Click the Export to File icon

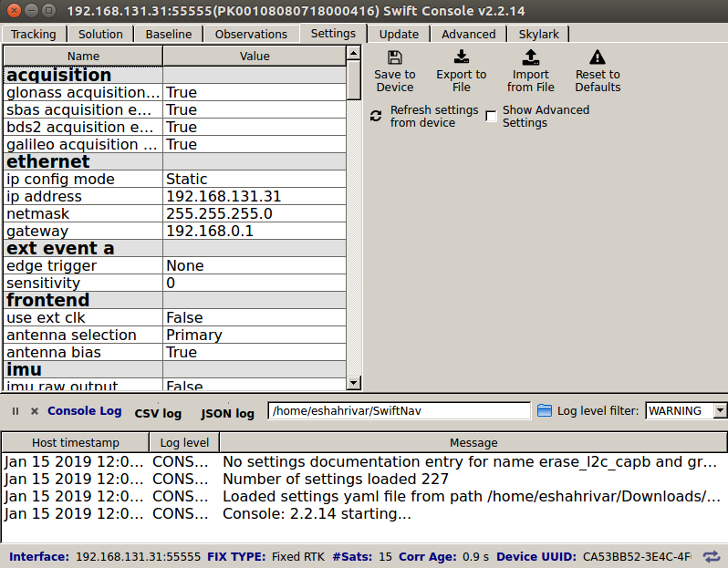tap(461, 57)
